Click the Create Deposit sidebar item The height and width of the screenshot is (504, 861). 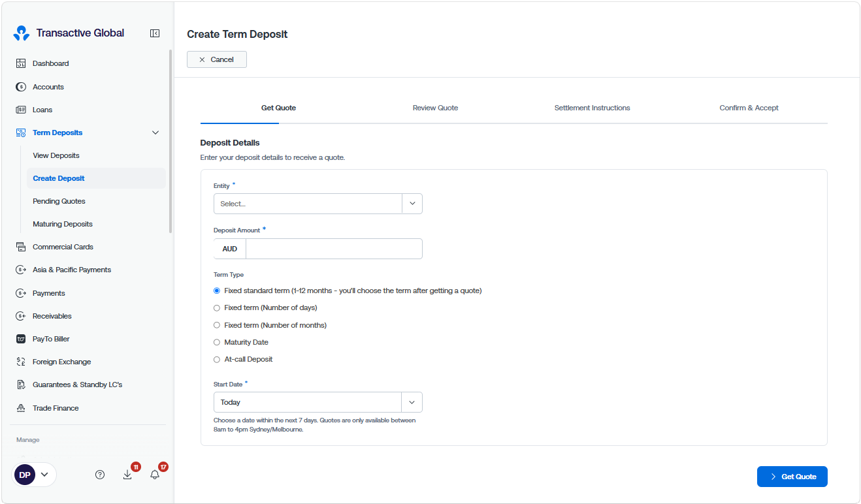[x=96, y=178]
